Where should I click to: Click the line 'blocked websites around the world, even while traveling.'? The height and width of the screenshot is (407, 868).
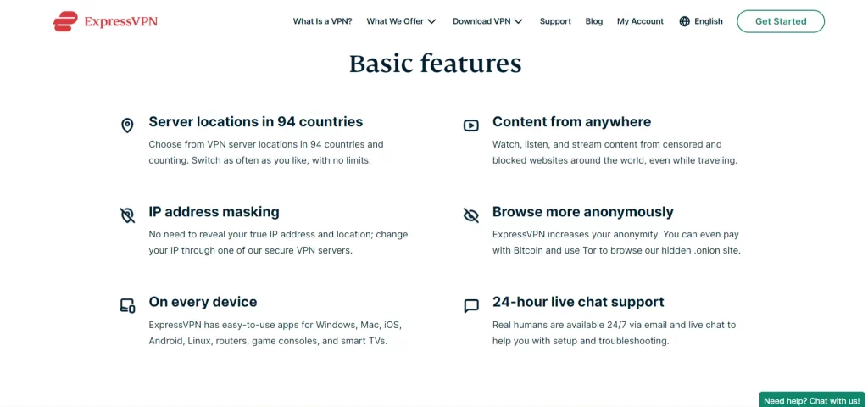(x=615, y=160)
